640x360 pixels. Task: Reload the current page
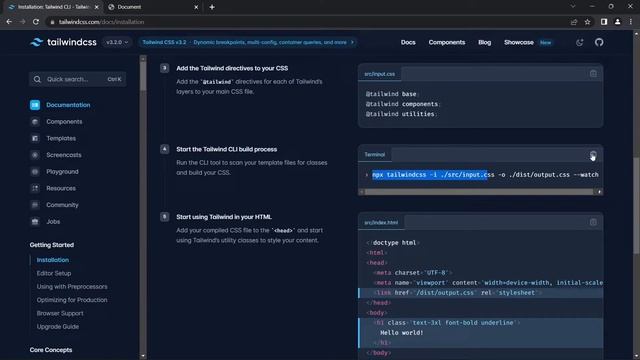coord(36,22)
